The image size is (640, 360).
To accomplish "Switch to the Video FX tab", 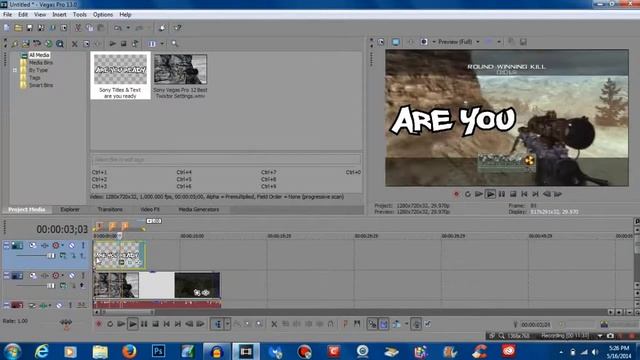I will click(x=150, y=209).
